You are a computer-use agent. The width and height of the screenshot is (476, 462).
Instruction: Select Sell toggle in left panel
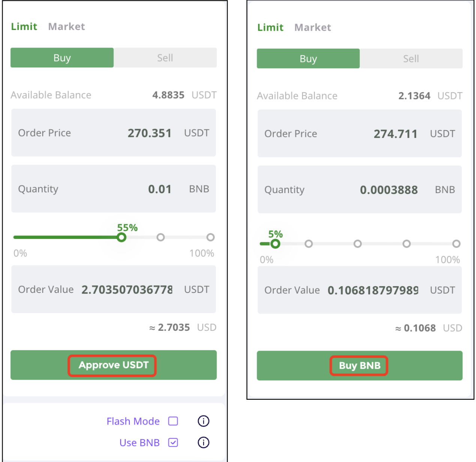pos(165,58)
